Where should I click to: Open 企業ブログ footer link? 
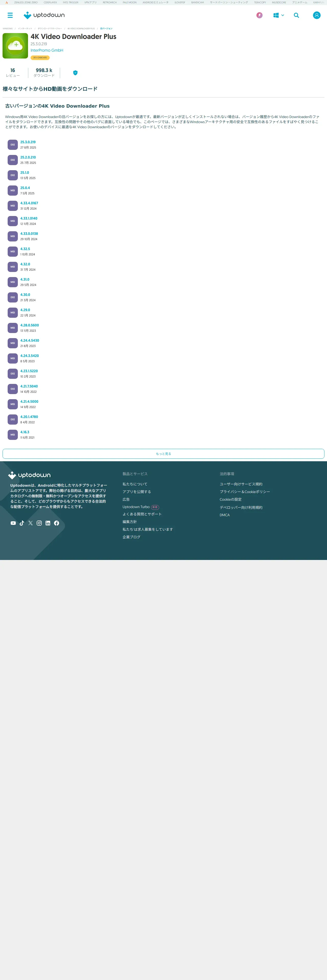131,537
